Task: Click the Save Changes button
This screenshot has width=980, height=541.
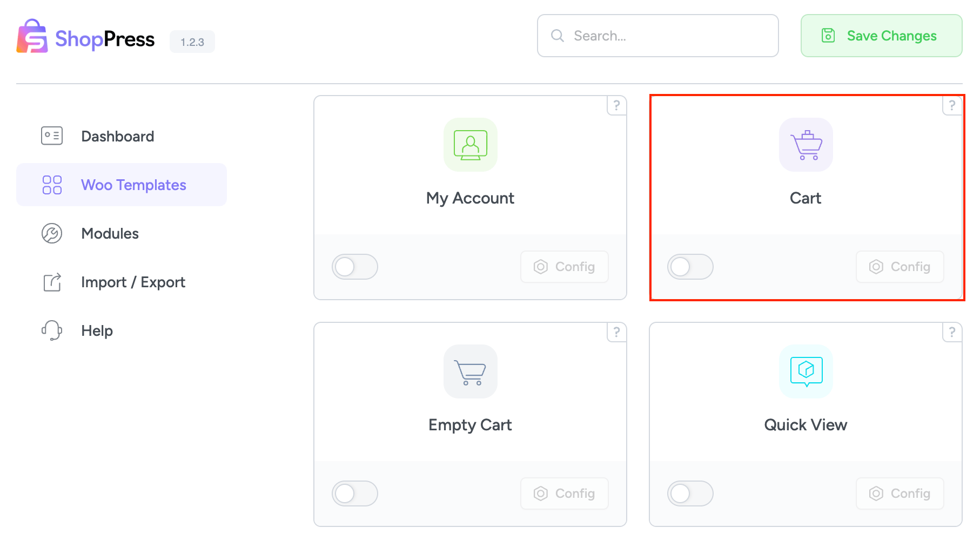Action: tap(881, 36)
